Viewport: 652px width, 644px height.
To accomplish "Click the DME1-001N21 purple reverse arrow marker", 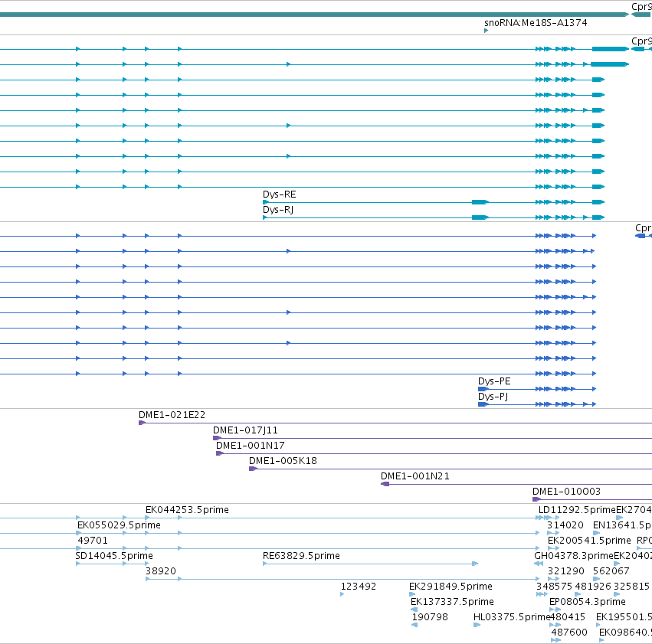I will click(385, 484).
